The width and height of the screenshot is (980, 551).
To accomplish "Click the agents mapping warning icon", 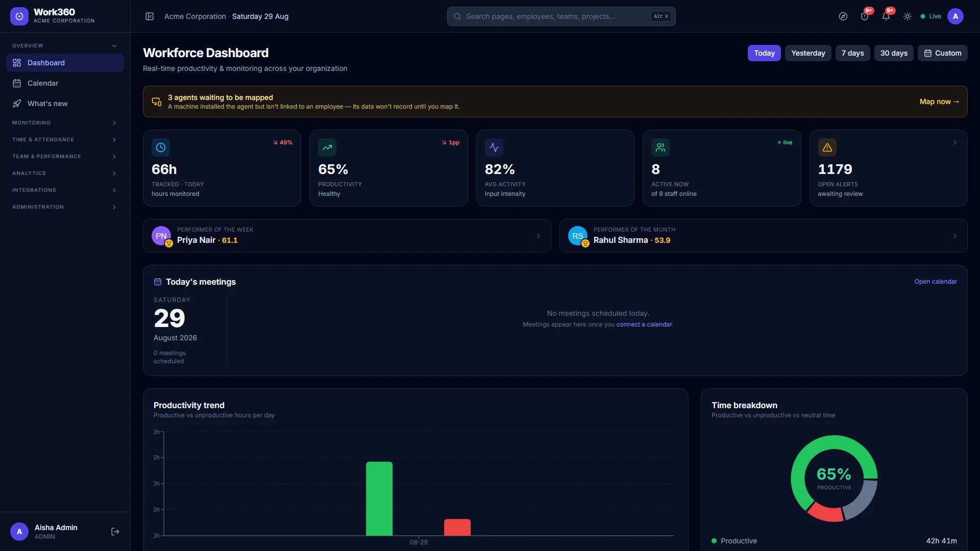I will click(x=157, y=102).
